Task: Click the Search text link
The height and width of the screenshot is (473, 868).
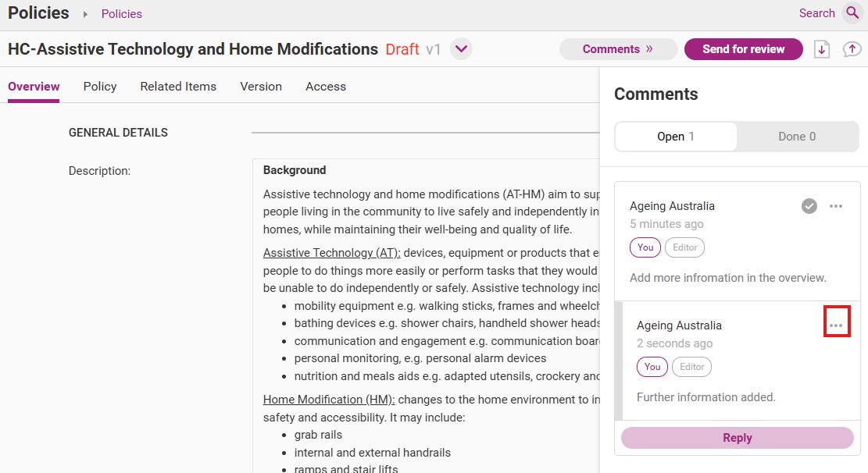Action: 816,13
